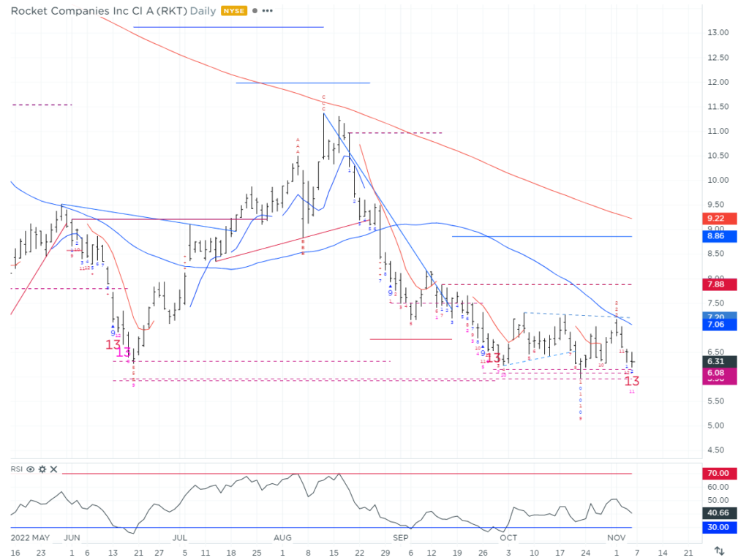Remove the RSI indicator with X

[53, 469]
